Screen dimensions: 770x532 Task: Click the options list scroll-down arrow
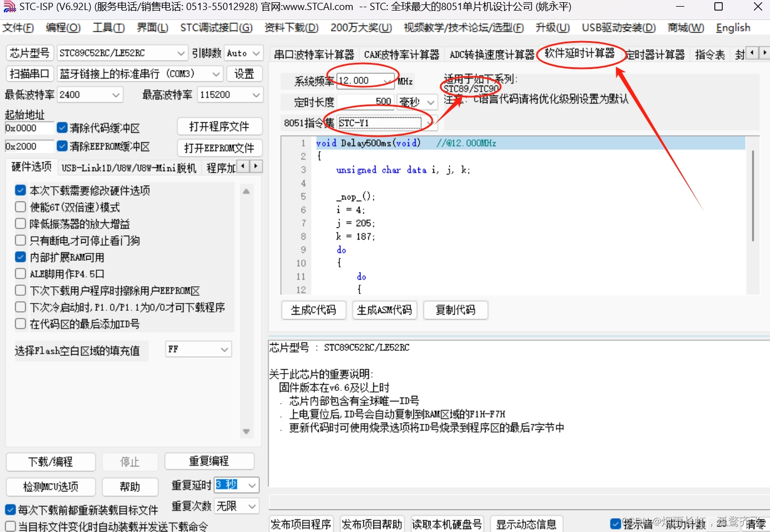246,431
